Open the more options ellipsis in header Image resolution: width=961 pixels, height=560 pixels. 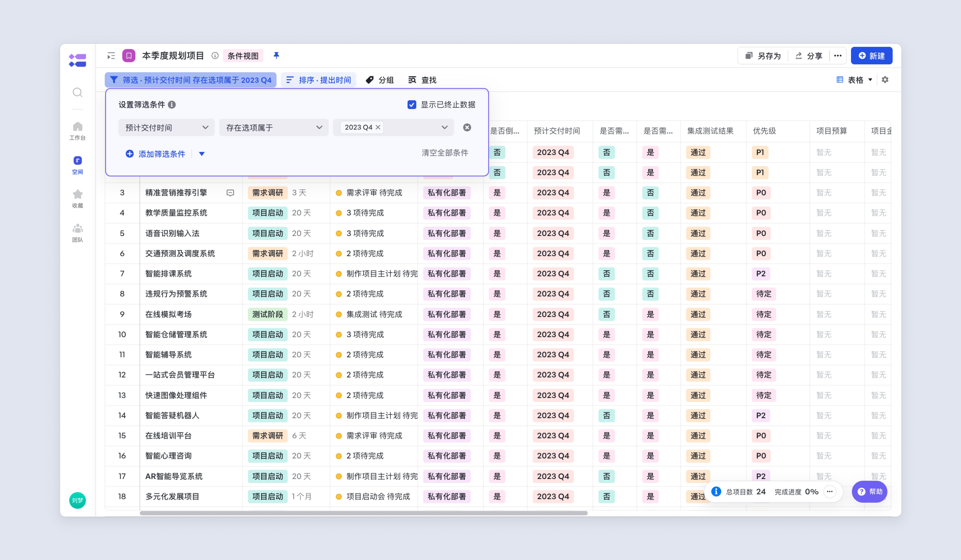838,56
